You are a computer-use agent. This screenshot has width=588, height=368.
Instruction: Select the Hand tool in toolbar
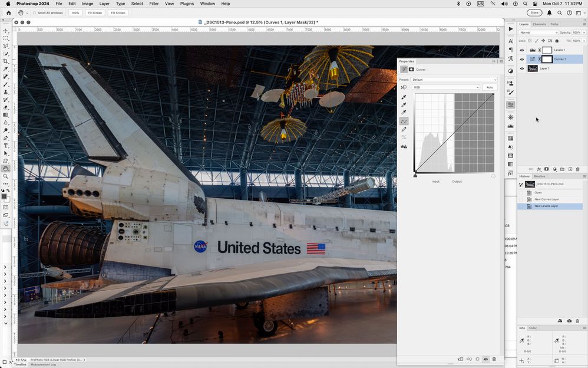coord(6,169)
